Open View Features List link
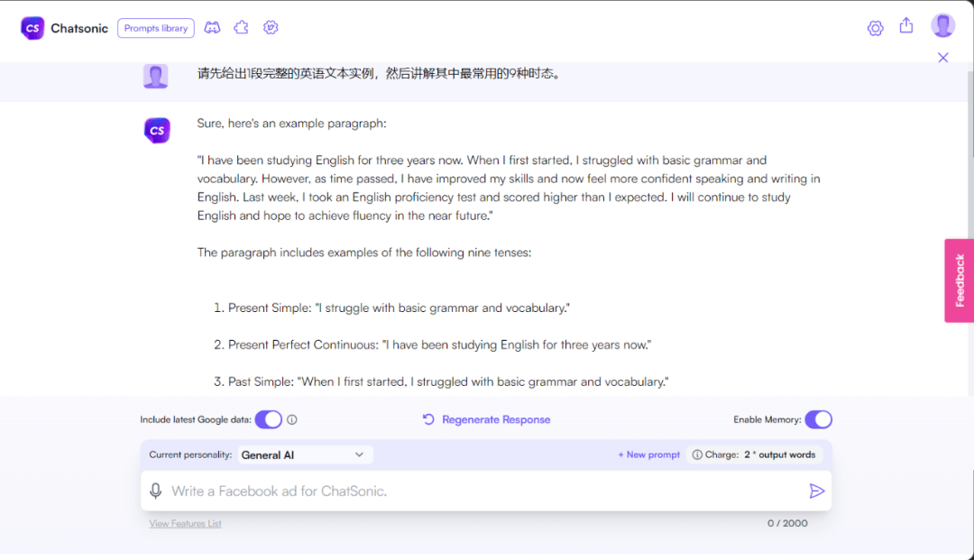This screenshot has height=560, width=974. 185,523
